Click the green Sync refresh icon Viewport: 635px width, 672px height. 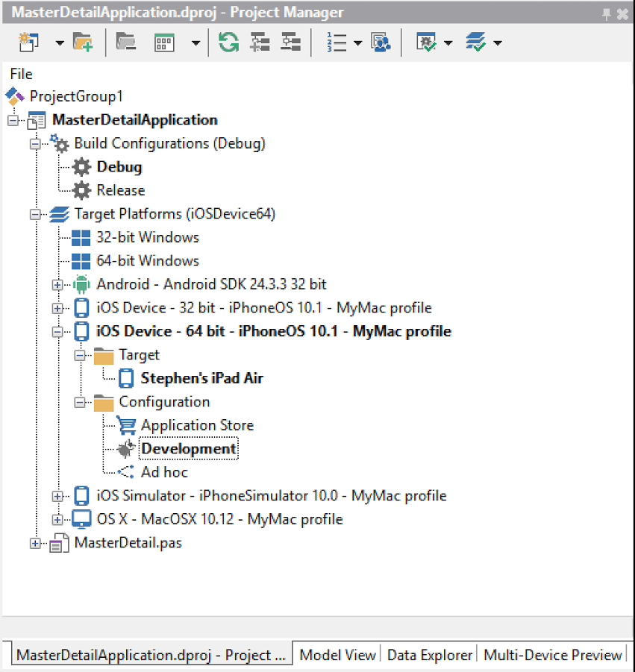coord(228,43)
